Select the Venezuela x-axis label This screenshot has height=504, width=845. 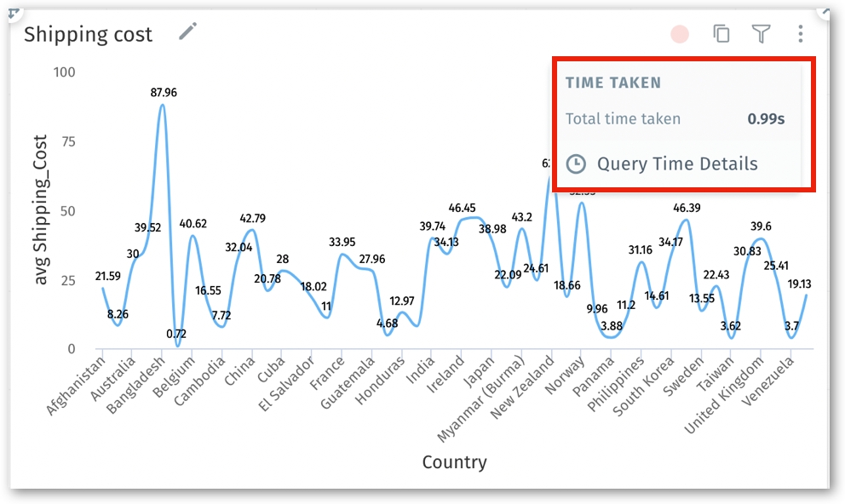click(x=767, y=384)
